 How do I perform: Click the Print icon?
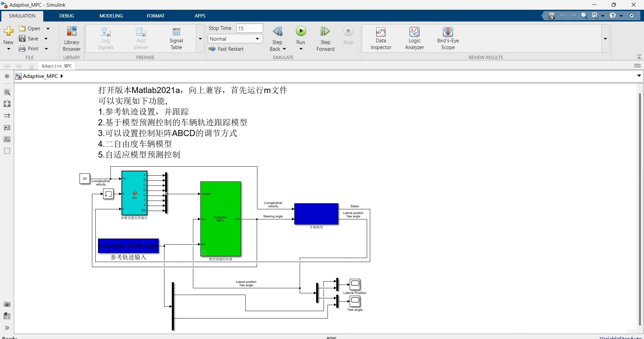point(22,49)
